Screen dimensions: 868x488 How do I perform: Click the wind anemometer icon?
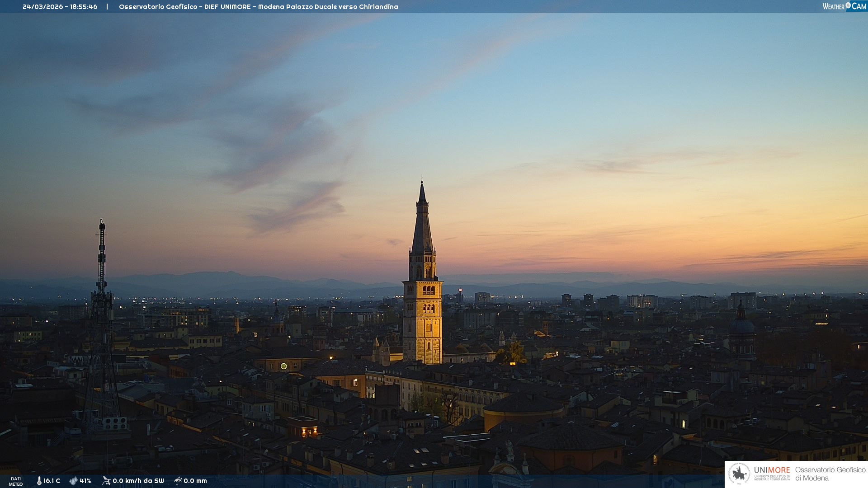106,481
